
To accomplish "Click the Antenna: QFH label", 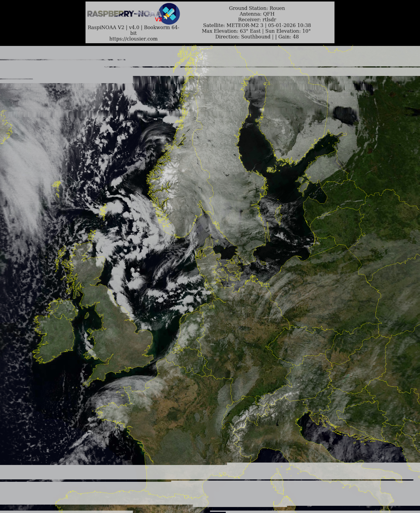I will tap(257, 14).
